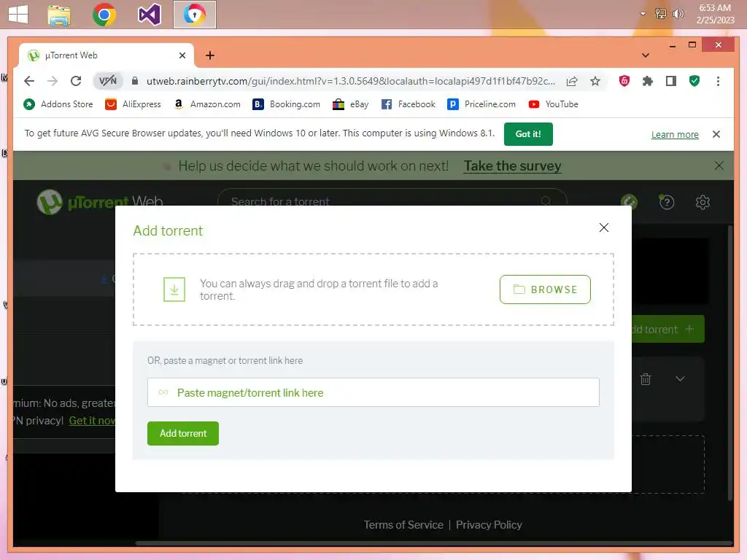Open the network status tray icon
This screenshot has height=560, width=747.
pos(660,14)
